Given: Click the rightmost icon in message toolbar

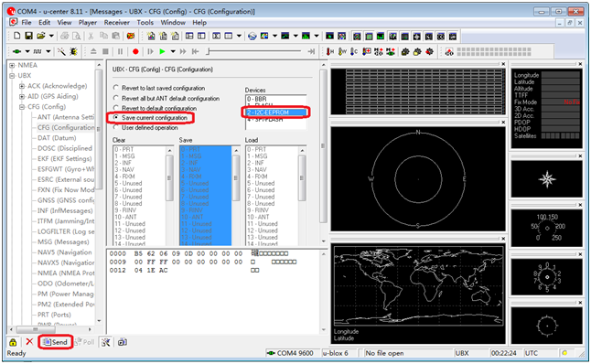Looking at the screenshot, I should click(122, 342).
